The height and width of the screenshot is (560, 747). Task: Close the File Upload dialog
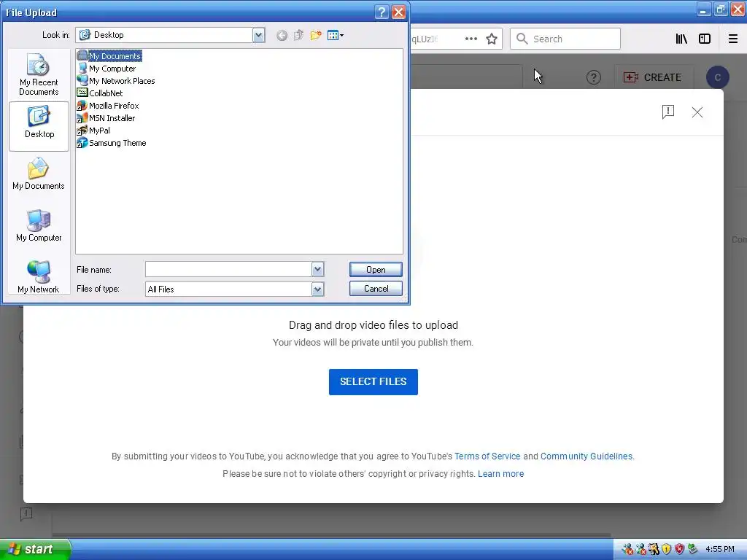[398, 12]
